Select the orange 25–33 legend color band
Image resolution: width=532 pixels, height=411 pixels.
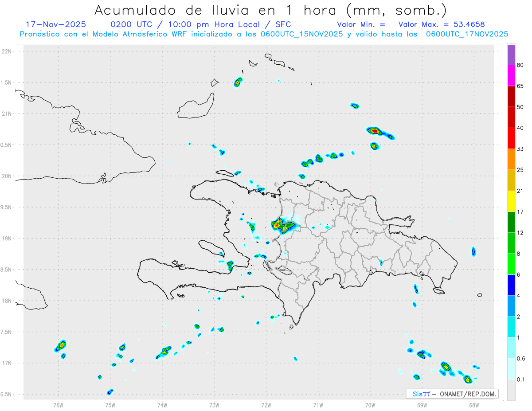[x=511, y=159]
